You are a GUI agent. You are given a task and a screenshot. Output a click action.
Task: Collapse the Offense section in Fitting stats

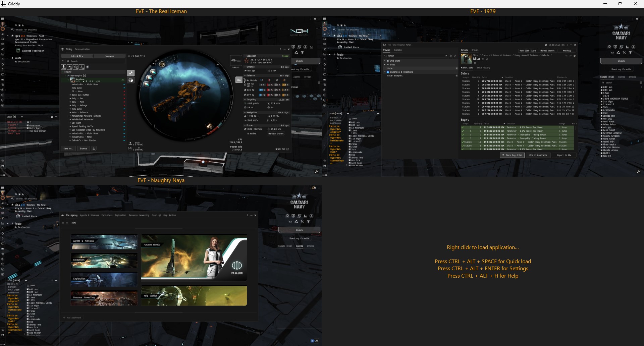(245, 67)
